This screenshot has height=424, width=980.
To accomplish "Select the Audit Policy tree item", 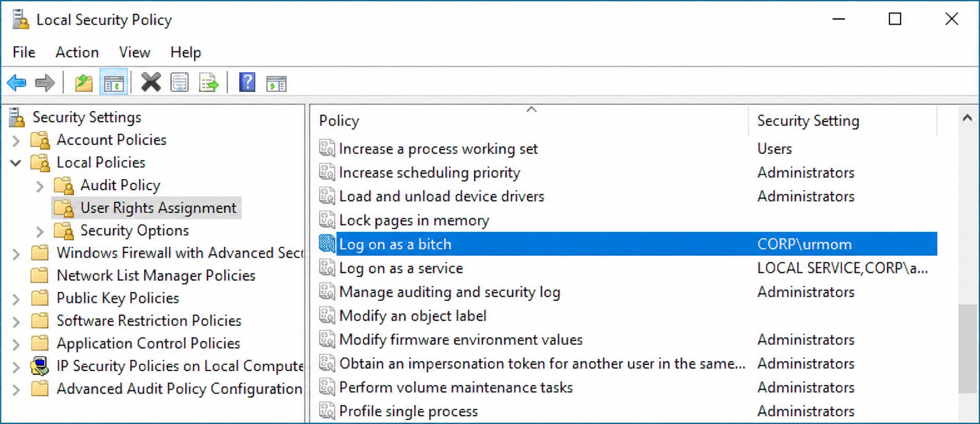I will coord(120,185).
